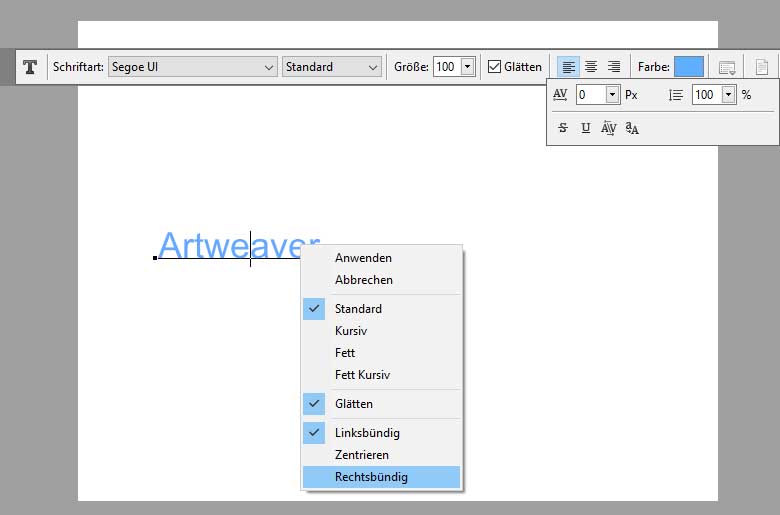Choose Linksbündig alignment in context menu
The width and height of the screenshot is (780, 515).
(381, 433)
